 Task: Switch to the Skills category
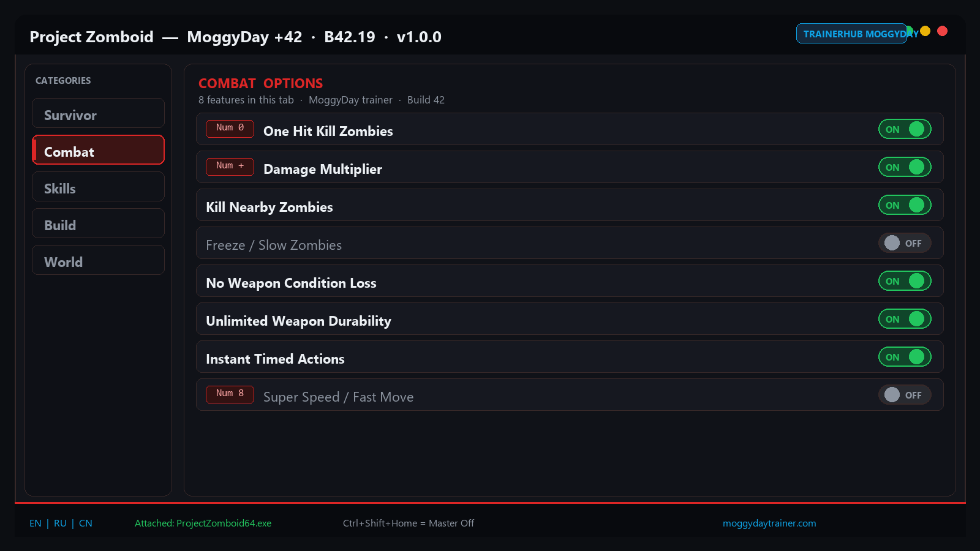click(98, 187)
